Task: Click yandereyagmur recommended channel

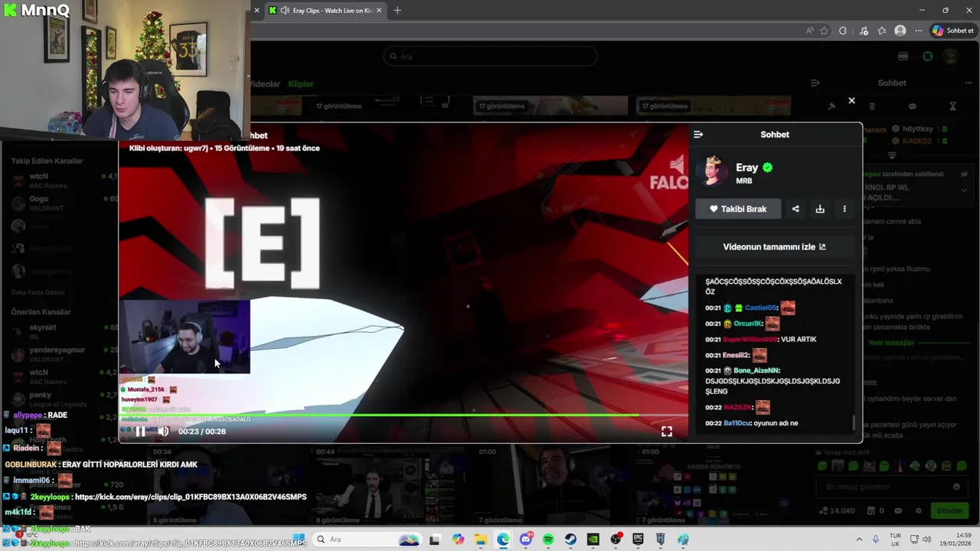Action: pos(64,354)
